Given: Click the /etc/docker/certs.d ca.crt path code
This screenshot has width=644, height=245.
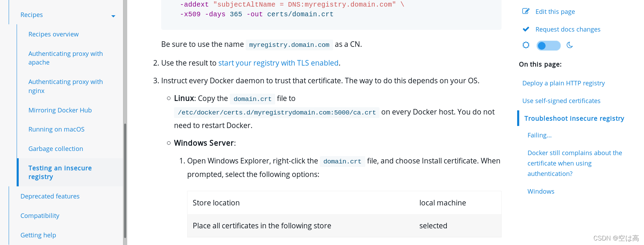Looking at the screenshot, I should tap(277, 112).
